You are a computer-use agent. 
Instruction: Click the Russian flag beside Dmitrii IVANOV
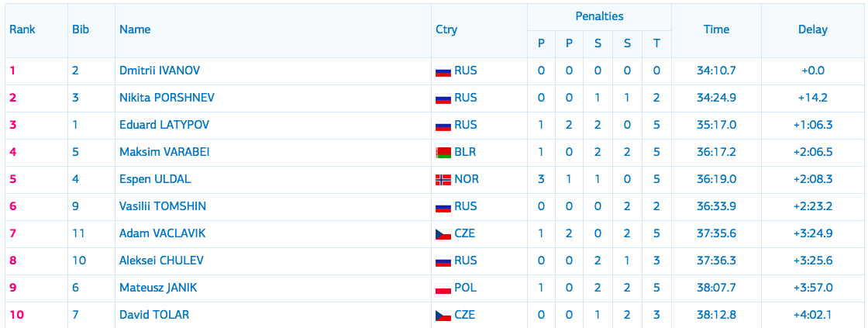[x=443, y=71]
